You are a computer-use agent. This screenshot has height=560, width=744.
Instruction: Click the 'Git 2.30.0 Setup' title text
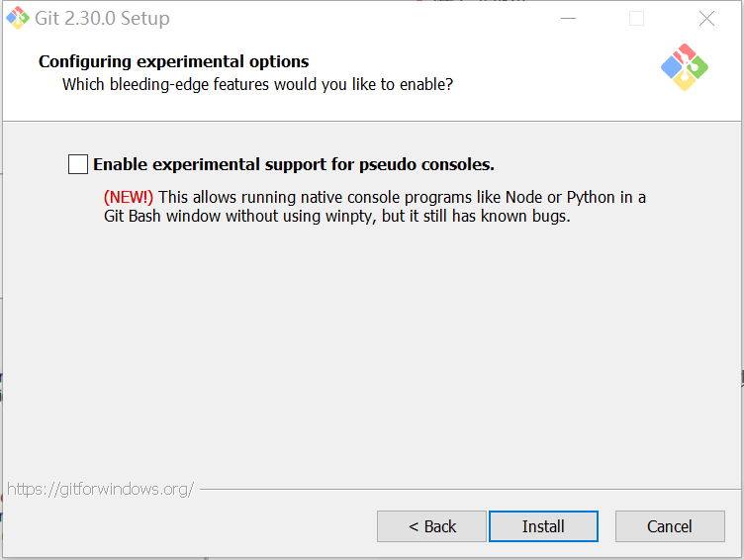(103, 19)
